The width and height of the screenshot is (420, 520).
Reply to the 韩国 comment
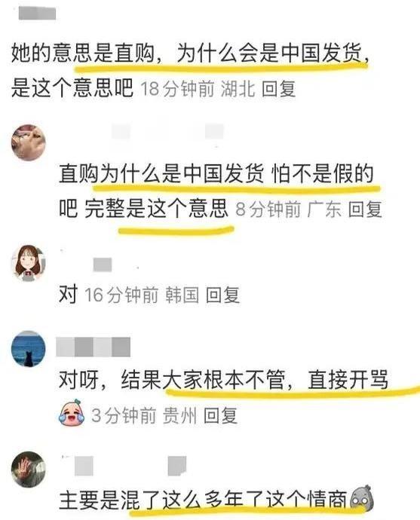coord(222,295)
